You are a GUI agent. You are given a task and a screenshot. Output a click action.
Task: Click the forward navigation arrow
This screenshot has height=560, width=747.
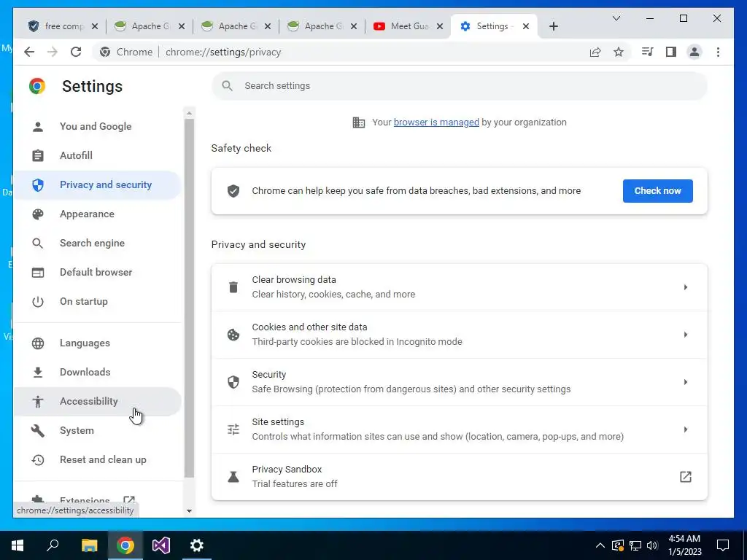[x=53, y=52]
